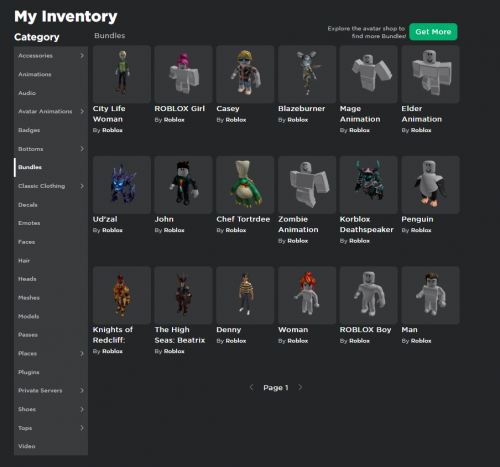Click the Ud'zal bundle avatar image
500x467 pixels.
(122, 185)
